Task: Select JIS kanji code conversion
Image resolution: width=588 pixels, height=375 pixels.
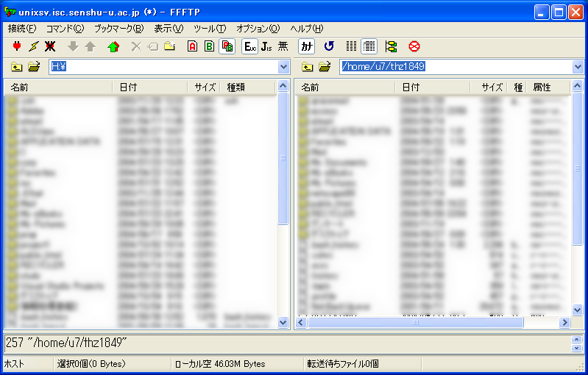Action: click(266, 46)
